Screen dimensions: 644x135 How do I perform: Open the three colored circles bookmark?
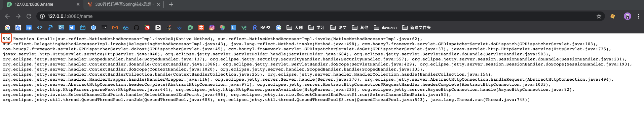pos(223,28)
